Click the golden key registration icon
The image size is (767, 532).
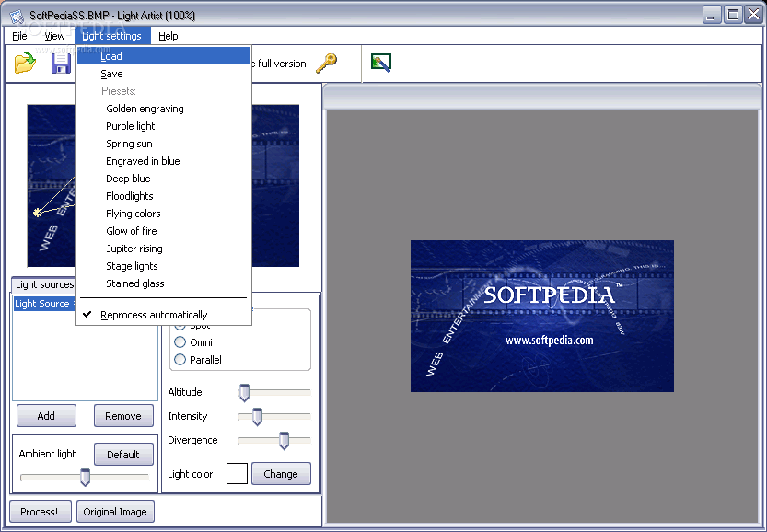[x=326, y=64]
